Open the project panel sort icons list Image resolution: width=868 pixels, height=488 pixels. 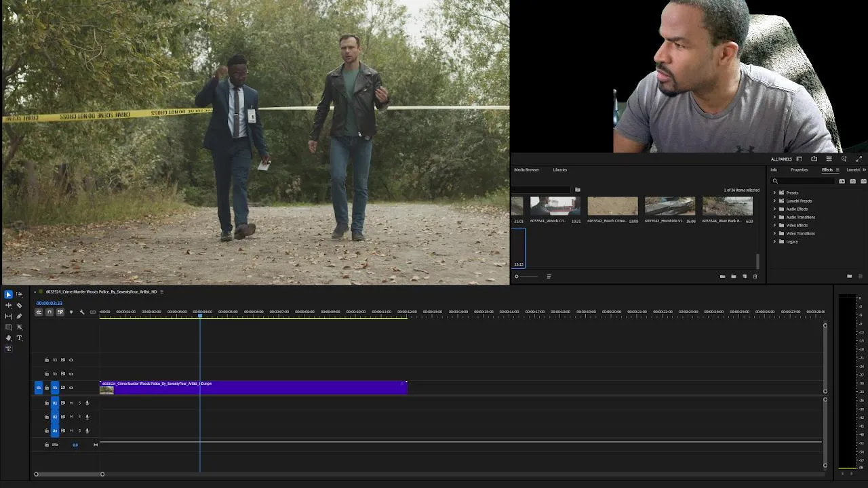click(549, 277)
